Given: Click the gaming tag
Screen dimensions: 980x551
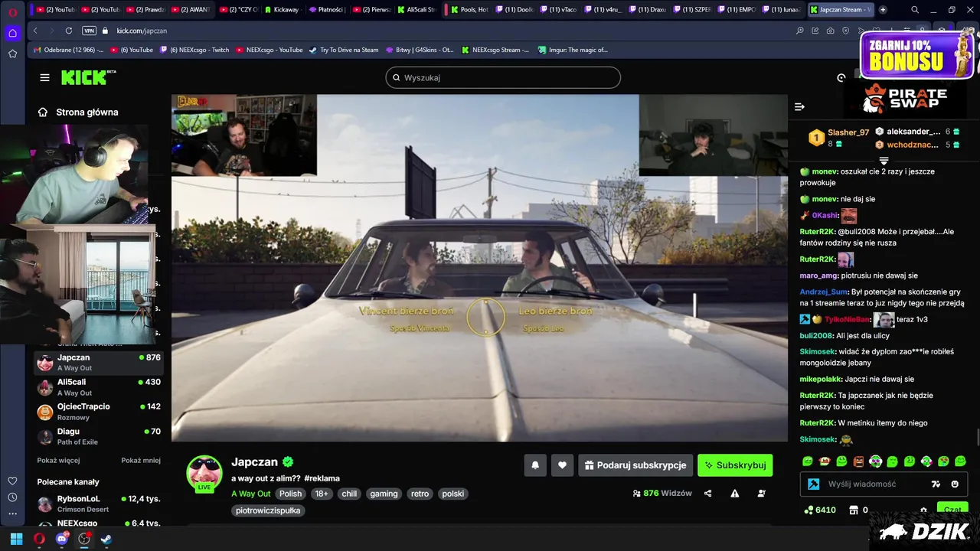Looking at the screenshot, I should click(x=384, y=494).
